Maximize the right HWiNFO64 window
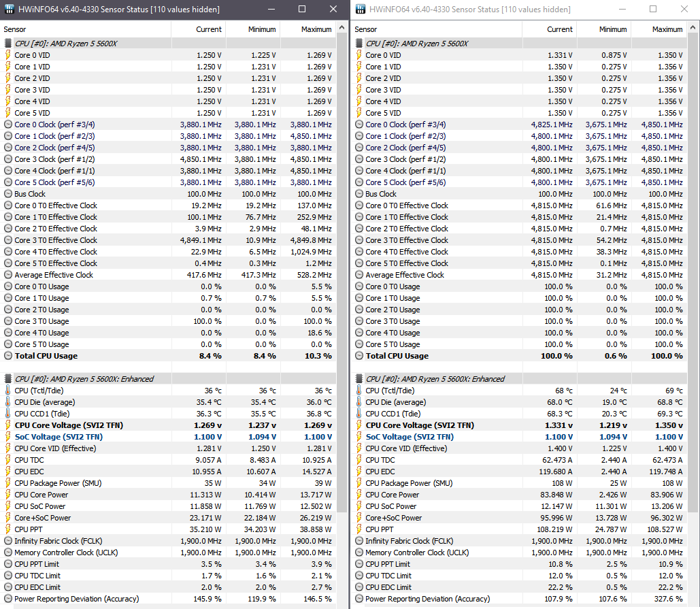This screenshot has width=700, height=609. tap(653, 9)
